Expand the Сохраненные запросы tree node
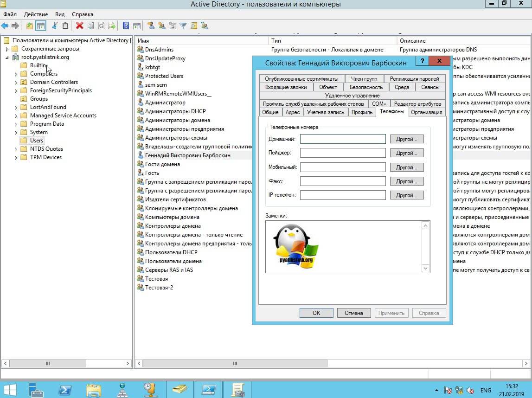Viewport: 532px width, 398px height. click(7, 49)
